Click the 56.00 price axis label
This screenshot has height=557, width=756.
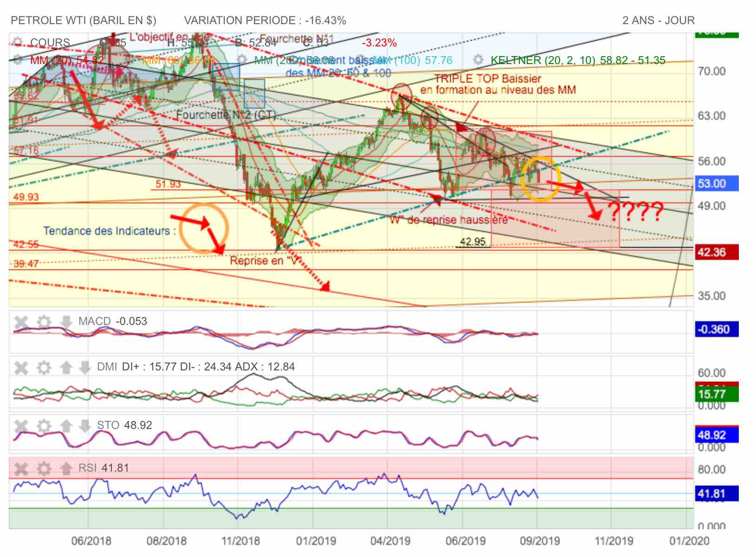click(x=711, y=162)
